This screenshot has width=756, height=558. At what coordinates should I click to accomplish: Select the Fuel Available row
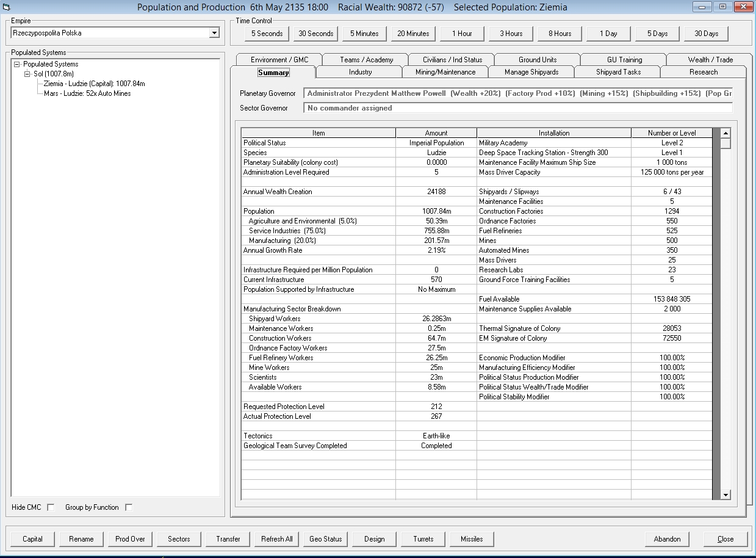[595, 299]
